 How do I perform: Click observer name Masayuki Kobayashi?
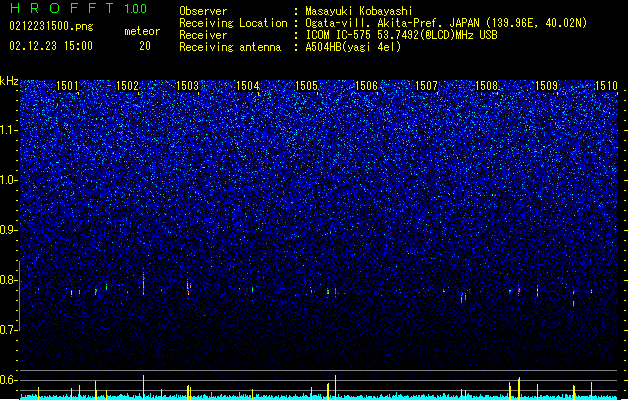(358, 11)
